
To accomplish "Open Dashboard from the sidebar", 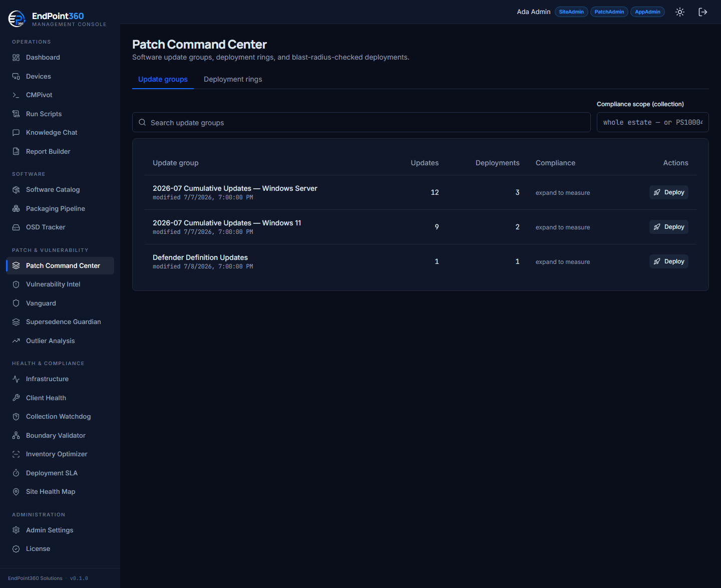I will [x=60, y=58].
